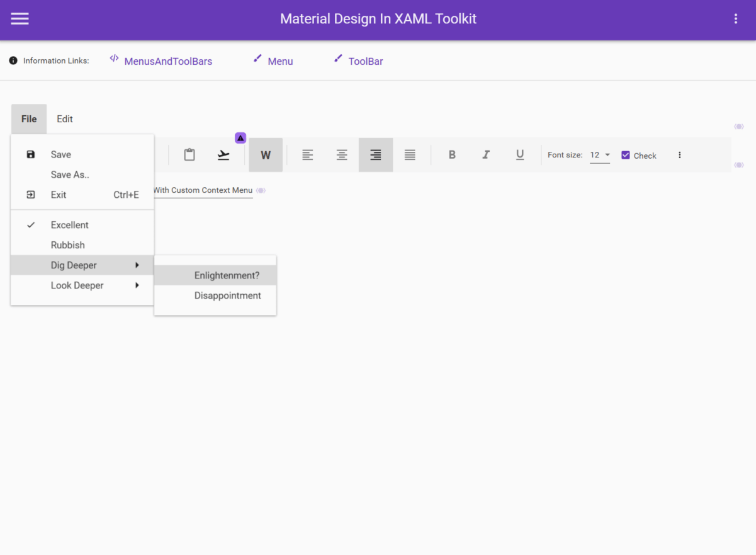Image resolution: width=756 pixels, height=555 pixels.
Task: Follow the ToolBar link
Action: [366, 61]
